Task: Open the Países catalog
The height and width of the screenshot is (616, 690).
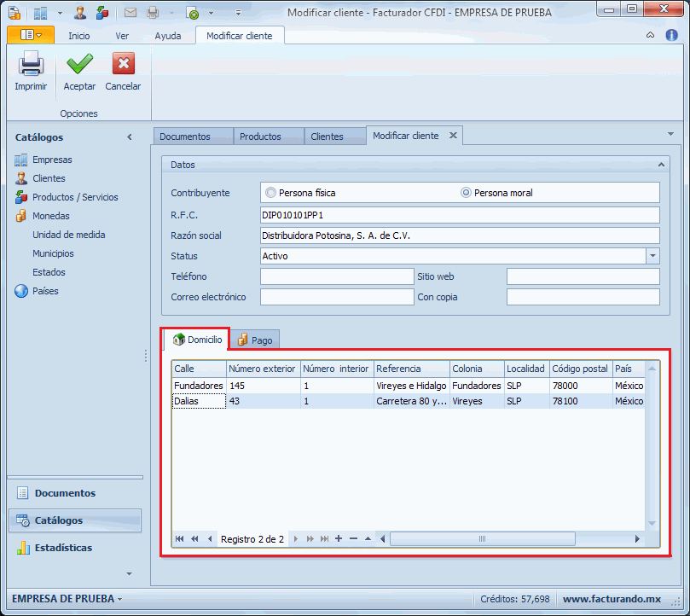Action: 45,291
